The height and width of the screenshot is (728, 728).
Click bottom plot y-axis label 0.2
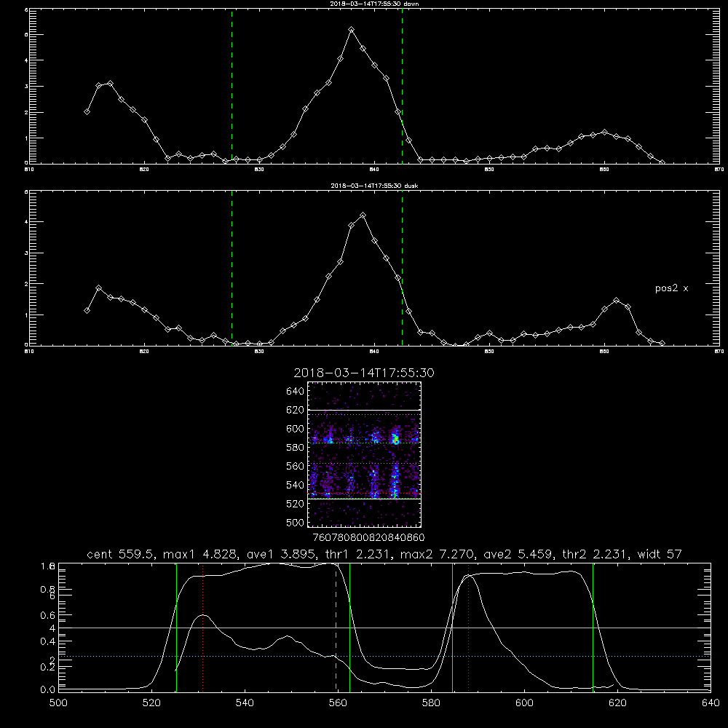(48, 667)
